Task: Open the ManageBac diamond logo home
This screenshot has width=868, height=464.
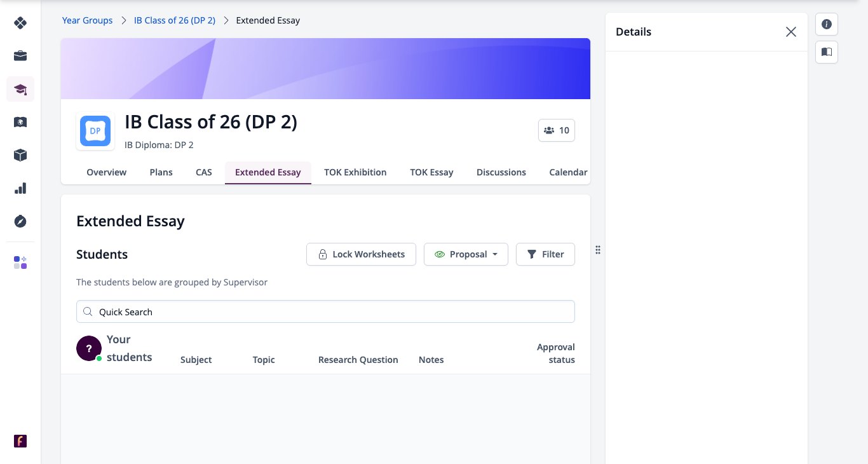Action: coord(20,23)
